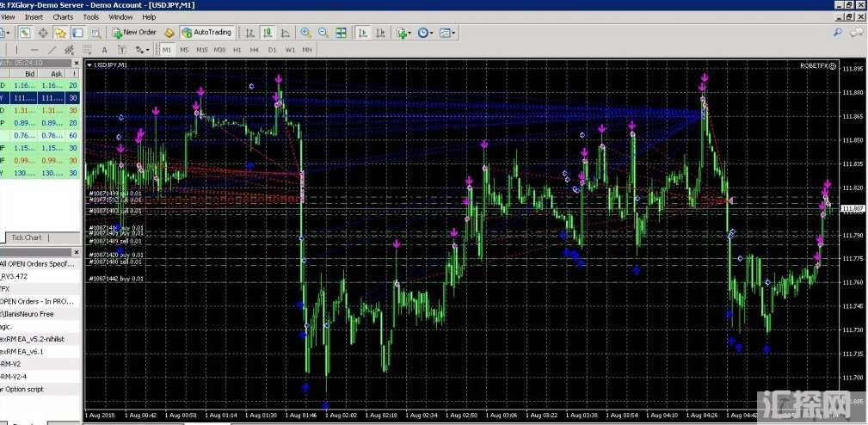Switch to line chart mode
868x425 pixels.
[x=286, y=33]
